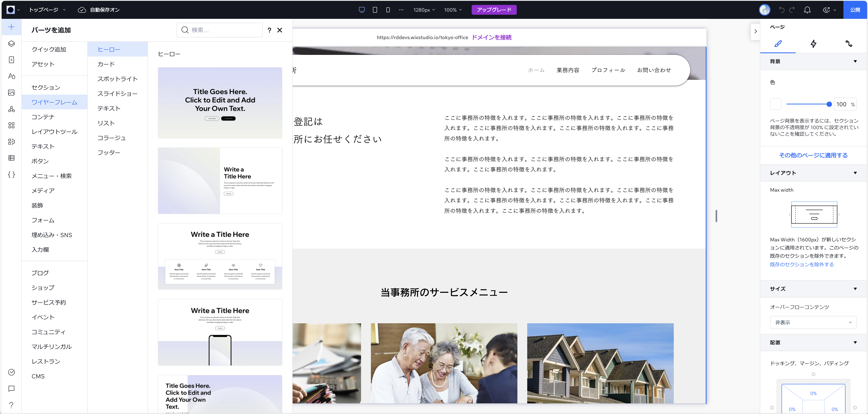Select the Design brush tab in inspector
This screenshot has width=868, height=414.
point(778,43)
